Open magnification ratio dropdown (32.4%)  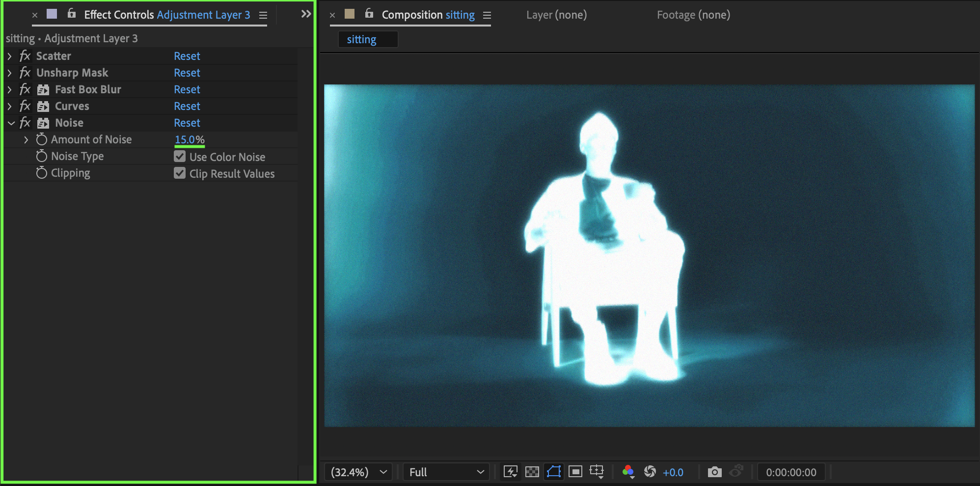coord(358,472)
